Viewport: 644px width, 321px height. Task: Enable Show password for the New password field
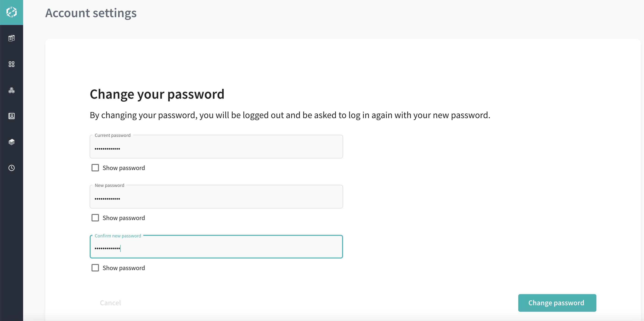(x=95, y=217)
